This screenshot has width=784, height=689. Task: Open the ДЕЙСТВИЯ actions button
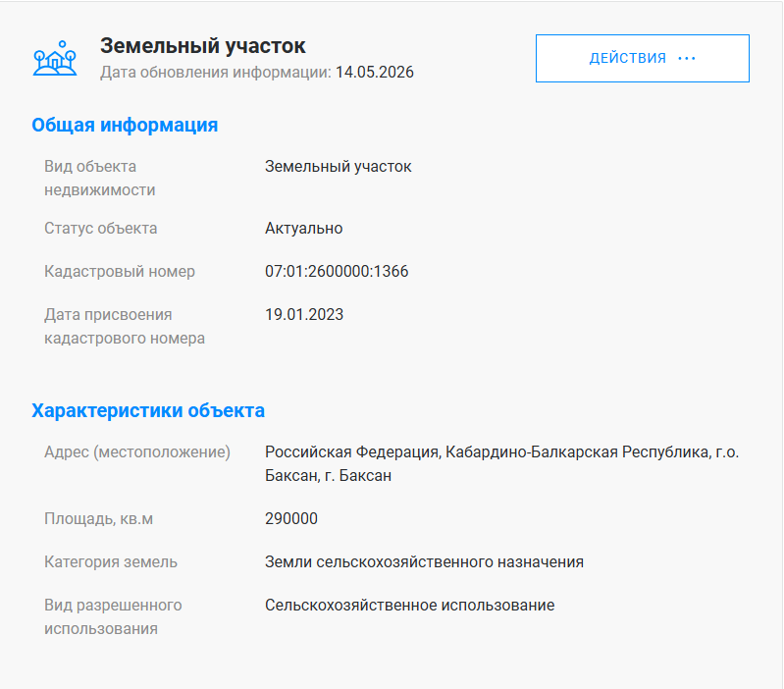(643, 59)
